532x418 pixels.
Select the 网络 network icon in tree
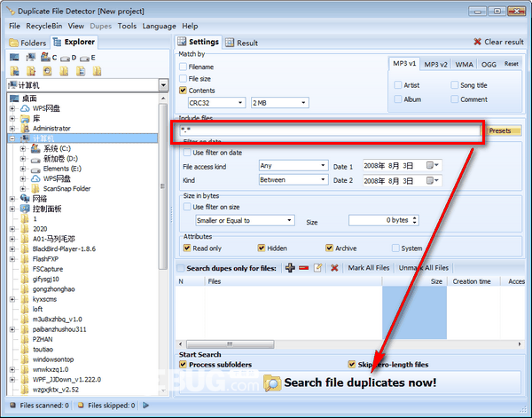(x=25, y=198)
